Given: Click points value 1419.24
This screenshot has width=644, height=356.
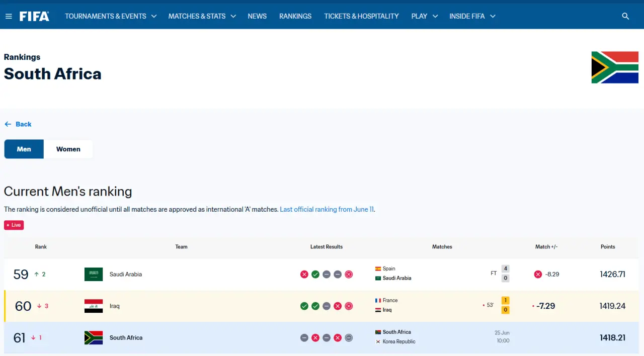Looking at the screenshot, I should click(x=612, y=306).
